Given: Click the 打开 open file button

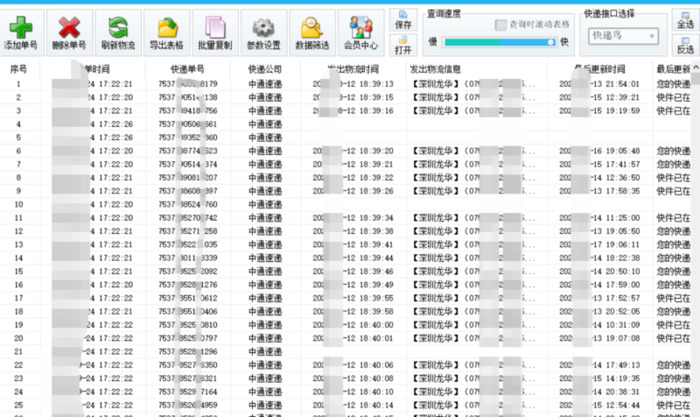Looking at the screenshot, I should [403, 45].
